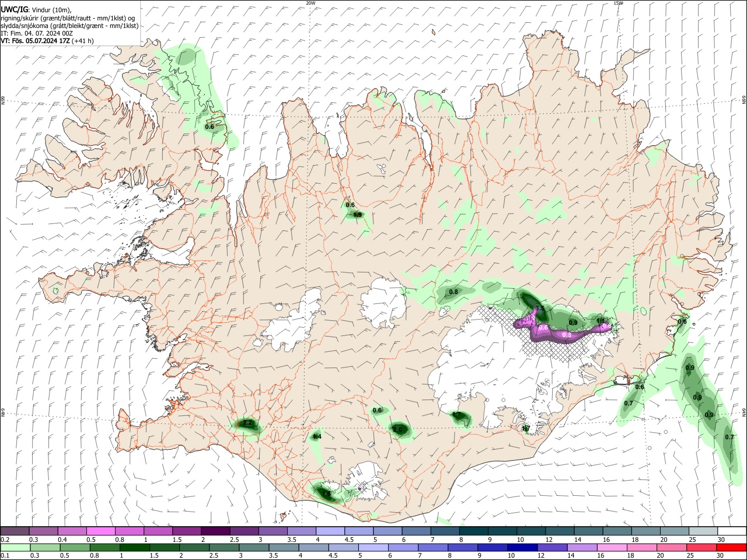
Task: Pick the white upper swatch starting at 30
Action: 732,531
